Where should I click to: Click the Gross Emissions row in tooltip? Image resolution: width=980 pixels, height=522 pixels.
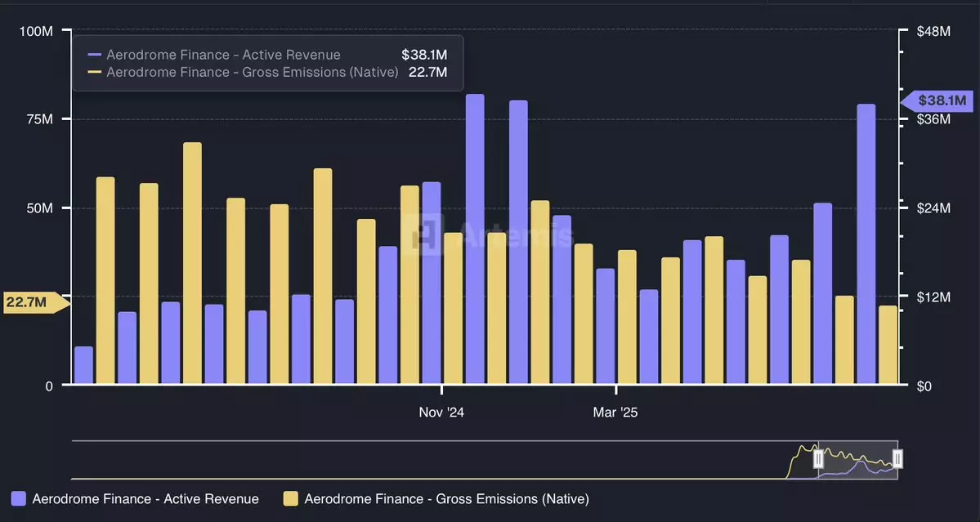pyautogui.click(x=267, y=72)
